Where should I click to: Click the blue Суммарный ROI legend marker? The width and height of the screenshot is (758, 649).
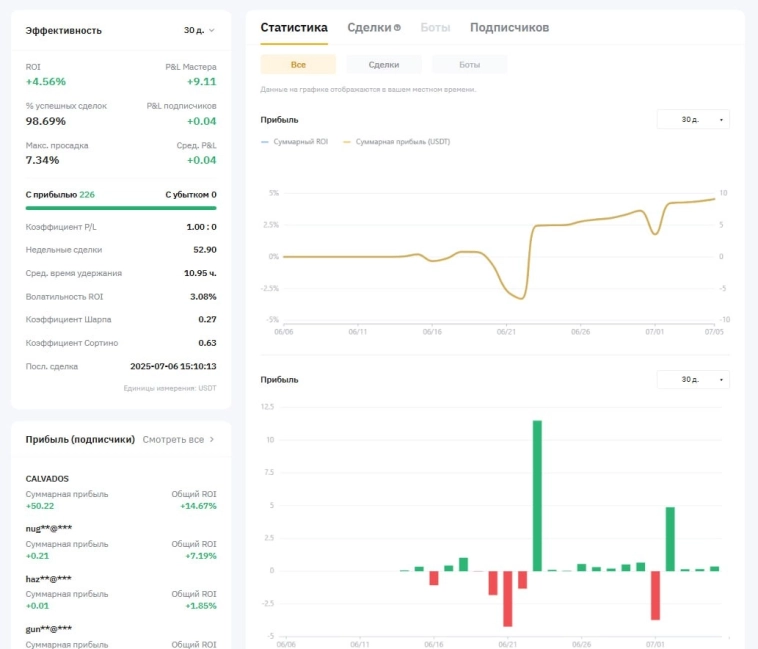[x=265, y=142]
